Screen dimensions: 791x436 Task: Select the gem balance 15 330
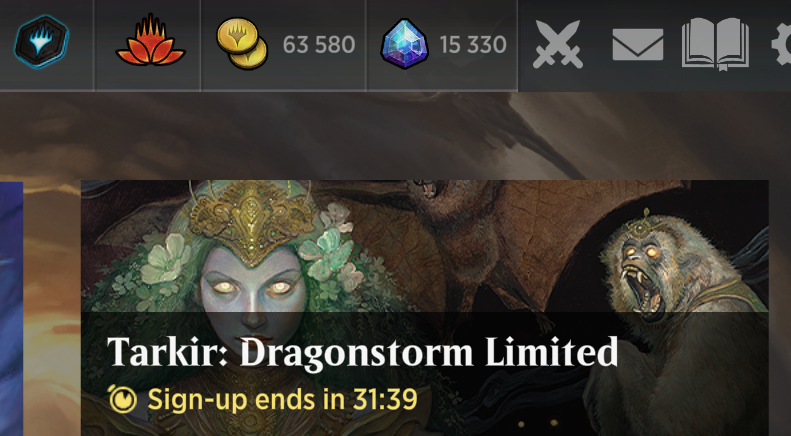[473, 45]
